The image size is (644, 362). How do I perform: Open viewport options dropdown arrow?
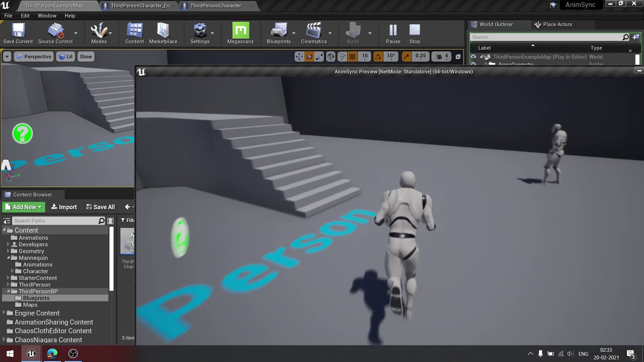[7, 57]
